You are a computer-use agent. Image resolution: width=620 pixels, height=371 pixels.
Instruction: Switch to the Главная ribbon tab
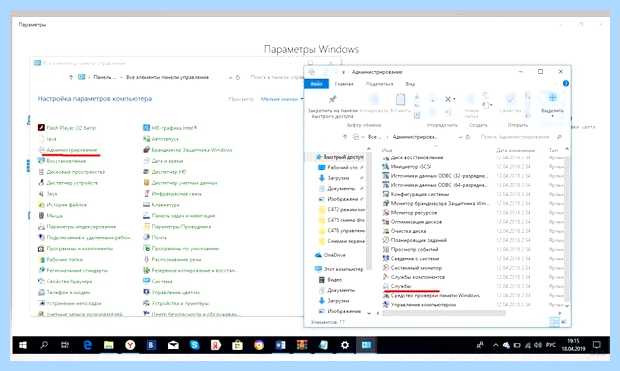[344, 84]
